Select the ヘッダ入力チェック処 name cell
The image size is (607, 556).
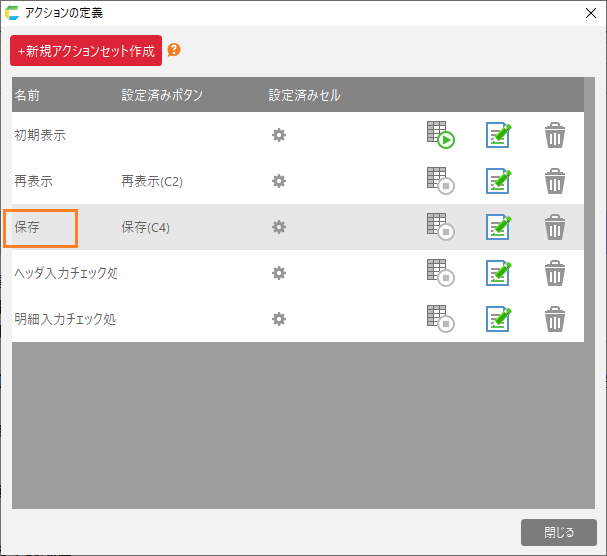66,273
